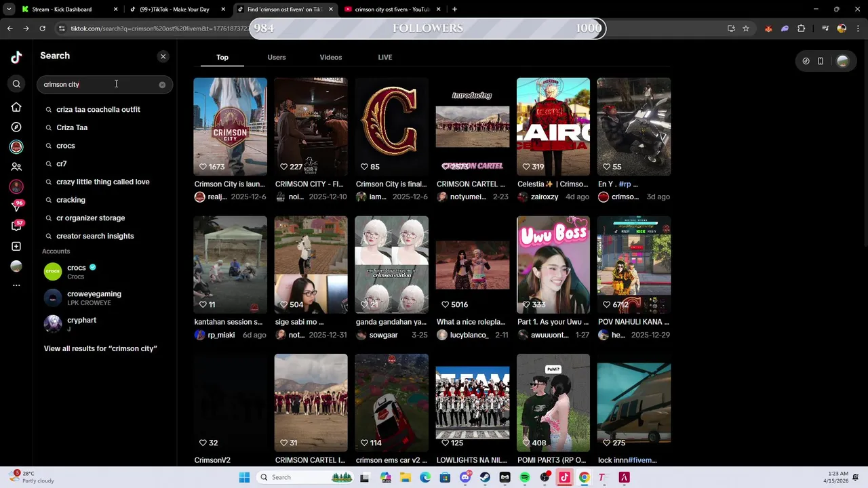Screen dimensions: 868x488
Task: Click the Windows Start button
Action: 244,477
